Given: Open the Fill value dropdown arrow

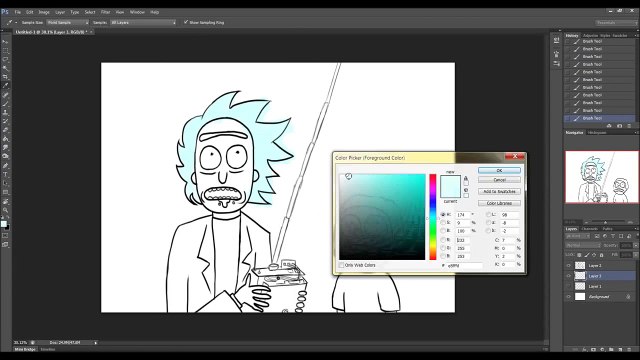Looking at the screenshot, I should click(636, 255).
